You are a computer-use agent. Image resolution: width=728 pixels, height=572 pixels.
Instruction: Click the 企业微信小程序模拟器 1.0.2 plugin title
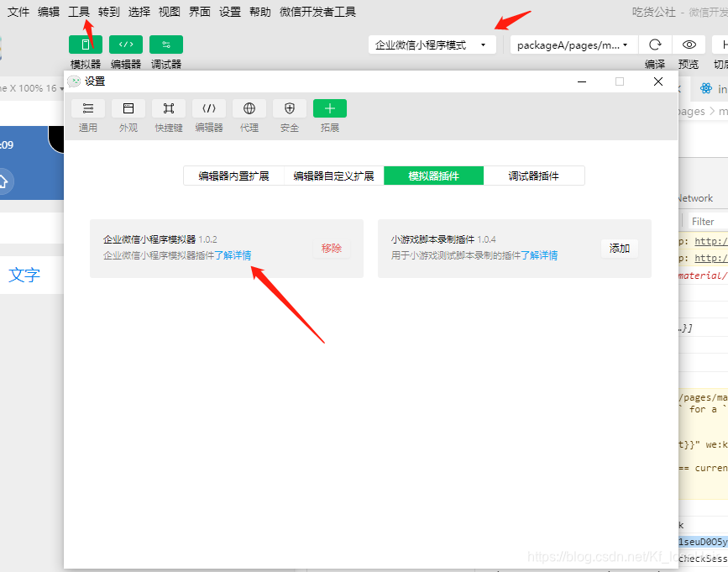(160, 239)
